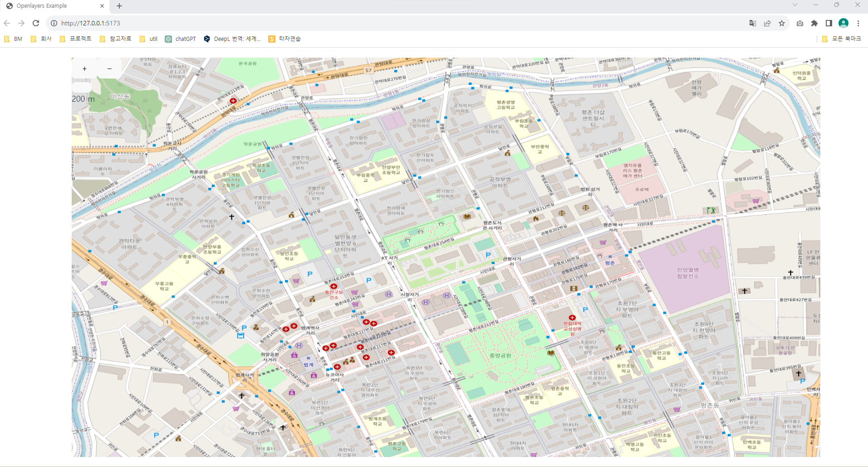The image size is (868, 467).
Task: Close the Openlayers Example tab
Action: tap(102, 6)
